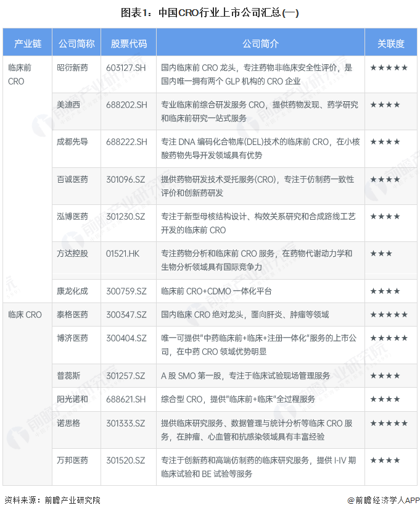
Task: Click 阳光诺和 description 综合型 CRO
Action: [x=238, y=399]
